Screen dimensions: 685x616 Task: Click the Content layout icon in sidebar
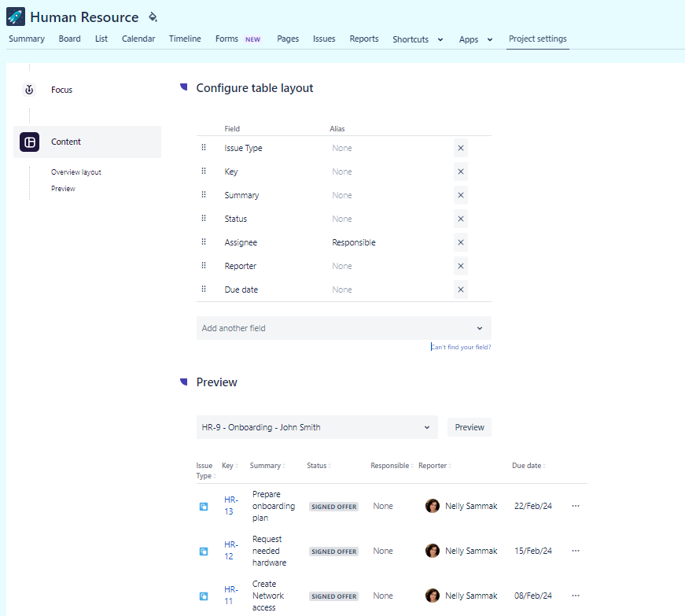(29, 142)
